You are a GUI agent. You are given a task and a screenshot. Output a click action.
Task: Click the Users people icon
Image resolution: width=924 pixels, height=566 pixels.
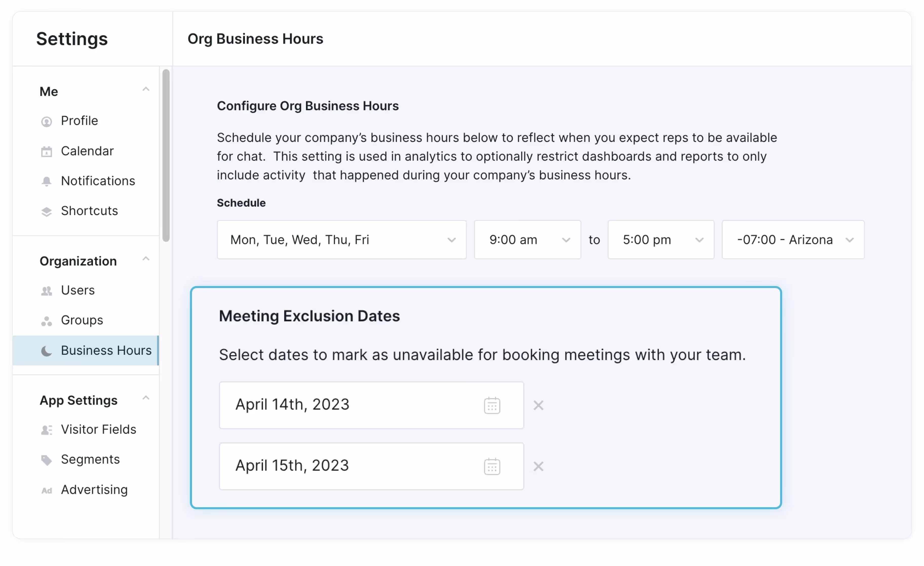point(47,291)
